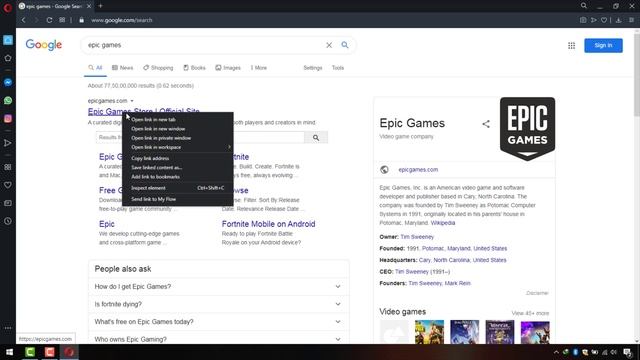Select 'Send link to My Flow'
This screenshot has height=360, width=640.
178,199
